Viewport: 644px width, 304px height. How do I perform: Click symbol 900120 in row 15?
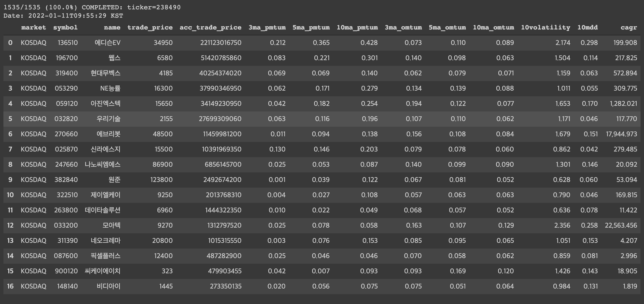(x=66, y=271)
